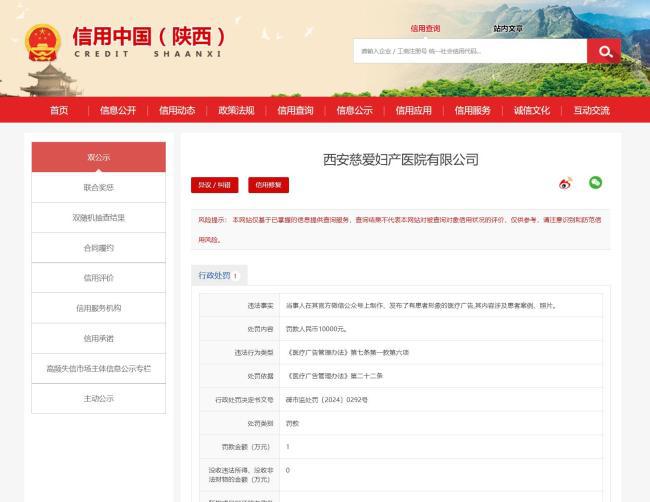Click the 罚款金额 value 1
Screen dimensions: 650x502
tap(288, 447)
